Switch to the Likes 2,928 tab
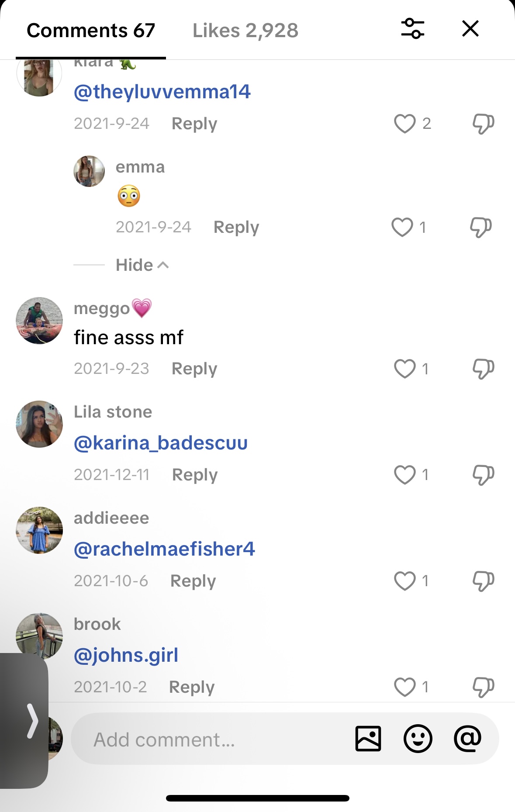This screenshot has height=812, width=515. point(245,31)
